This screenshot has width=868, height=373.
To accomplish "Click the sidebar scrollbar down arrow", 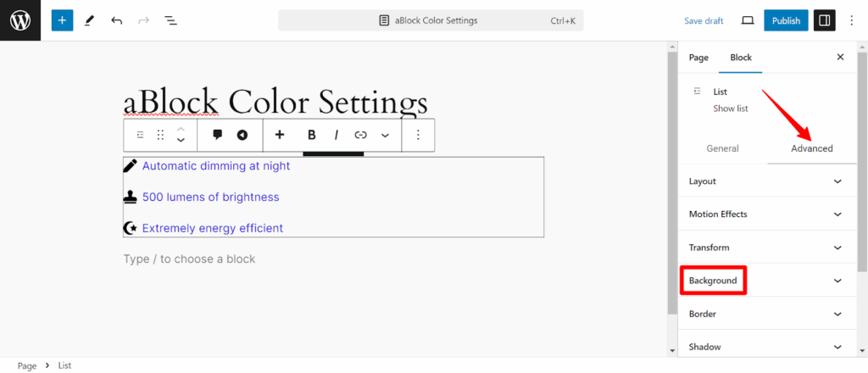I will [862, 350].
